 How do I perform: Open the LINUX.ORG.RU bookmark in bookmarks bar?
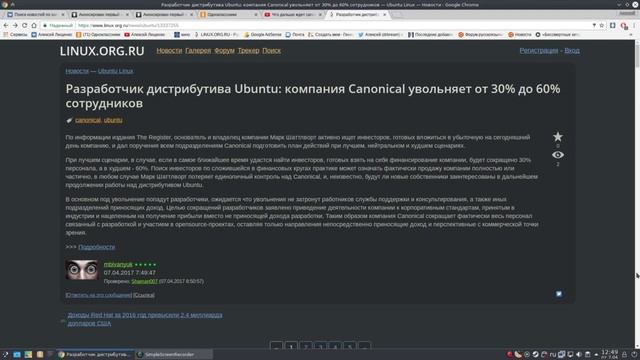pyautogui.click(x=216, y=35)
